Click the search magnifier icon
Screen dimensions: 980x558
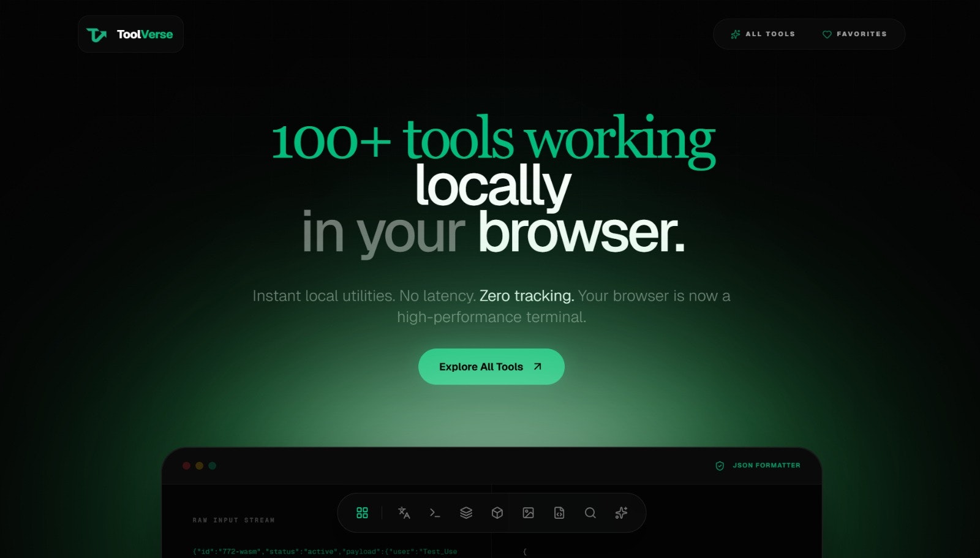590,513
